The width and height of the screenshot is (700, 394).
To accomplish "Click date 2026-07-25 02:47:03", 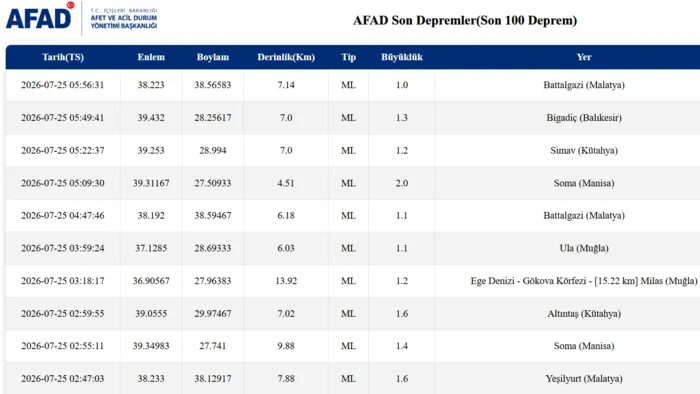I will click(x=62, y=378).
